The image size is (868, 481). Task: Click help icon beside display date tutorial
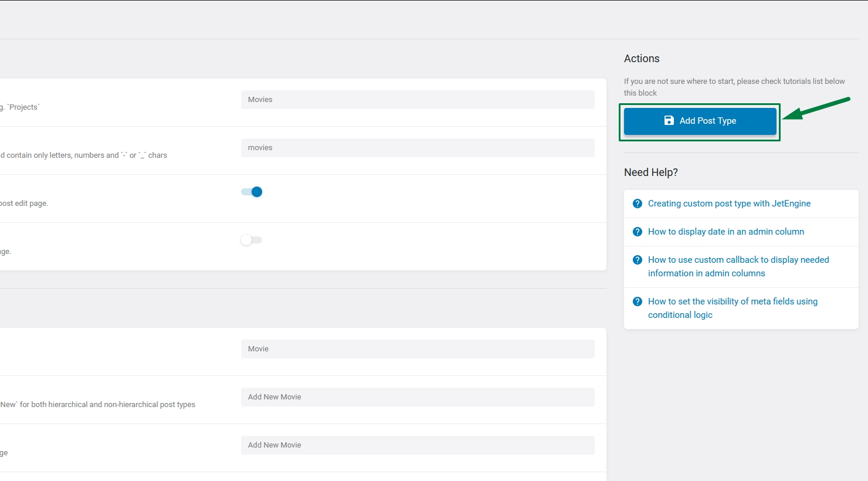tap(638, 232)
